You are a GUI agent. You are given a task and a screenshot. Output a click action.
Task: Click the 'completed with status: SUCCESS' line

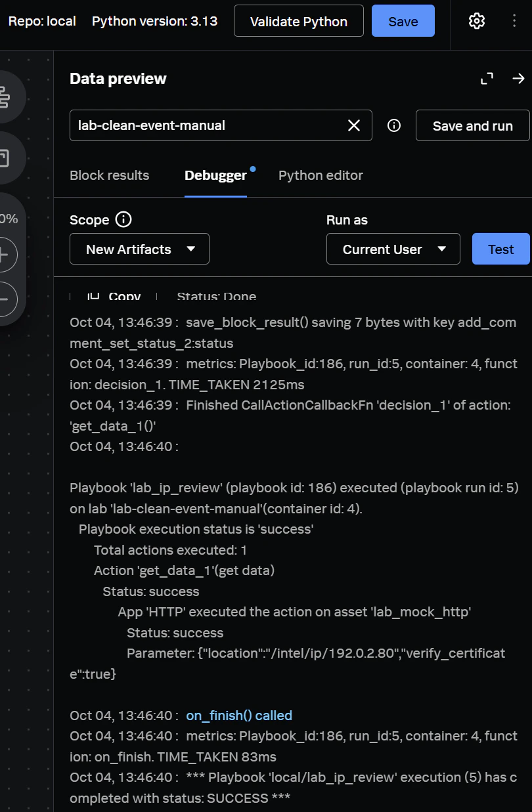point(294,788)
